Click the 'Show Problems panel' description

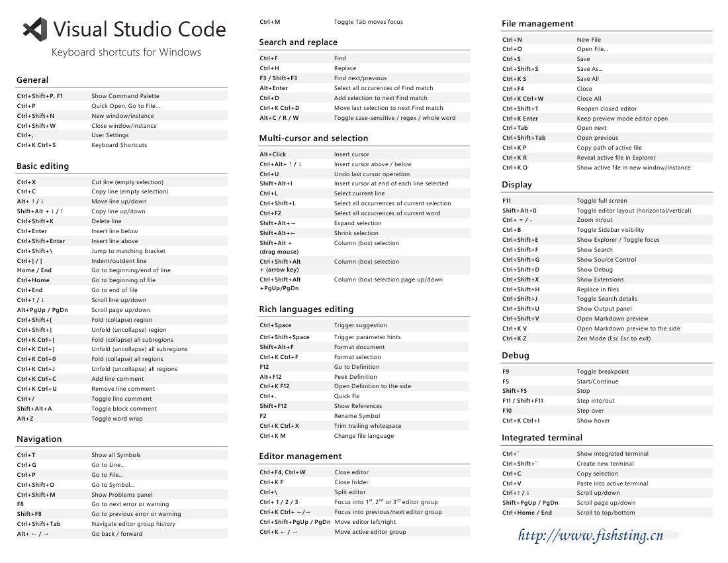click(x=122, y=495)
